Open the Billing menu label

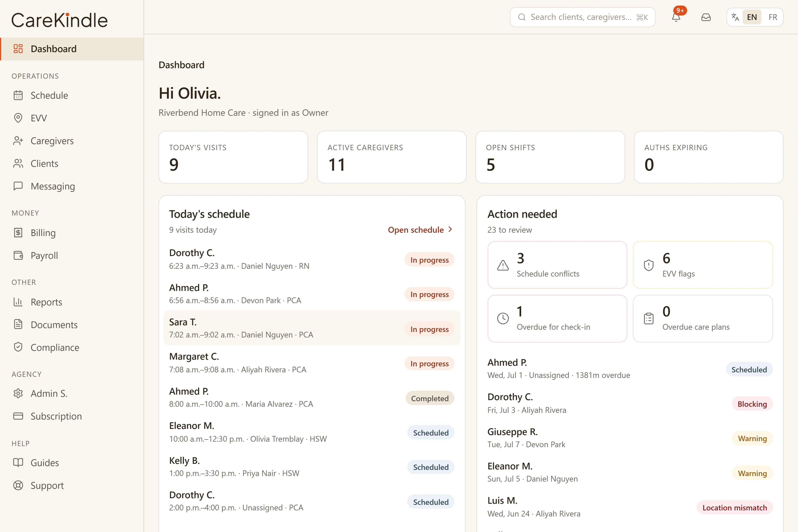[x=43, y=233]
